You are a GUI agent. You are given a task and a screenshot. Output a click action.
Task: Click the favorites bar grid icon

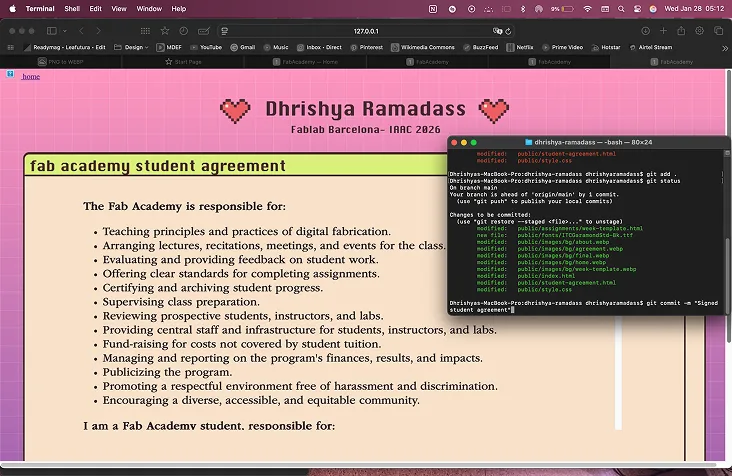(11, 47)
